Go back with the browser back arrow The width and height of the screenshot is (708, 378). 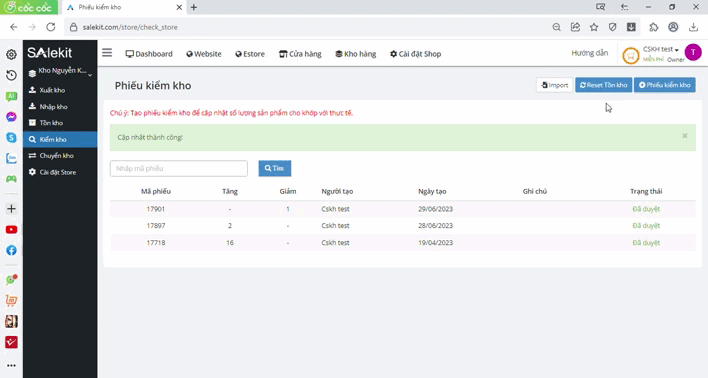pos(14,27)
